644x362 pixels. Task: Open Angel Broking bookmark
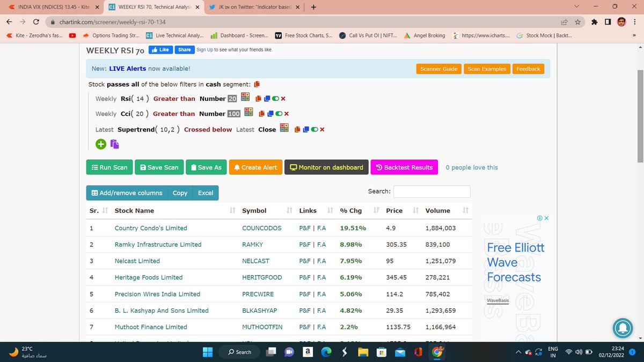(x=425, y=35)
